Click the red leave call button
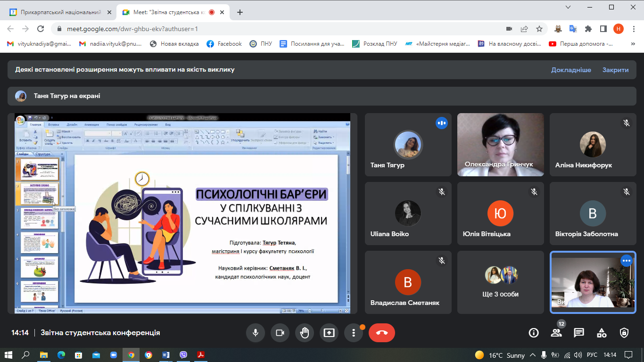Screen dimensions: 644x362 [381, 333]
